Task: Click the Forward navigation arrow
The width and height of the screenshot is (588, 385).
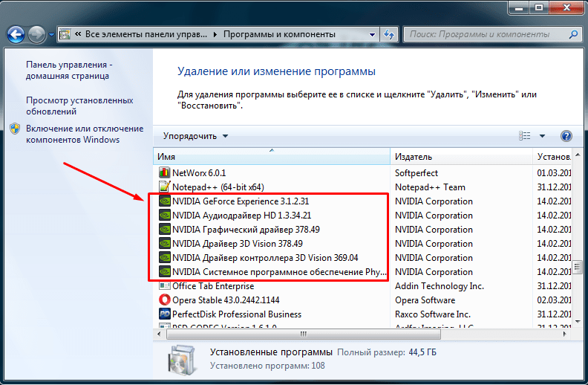Action: (37, 34)
